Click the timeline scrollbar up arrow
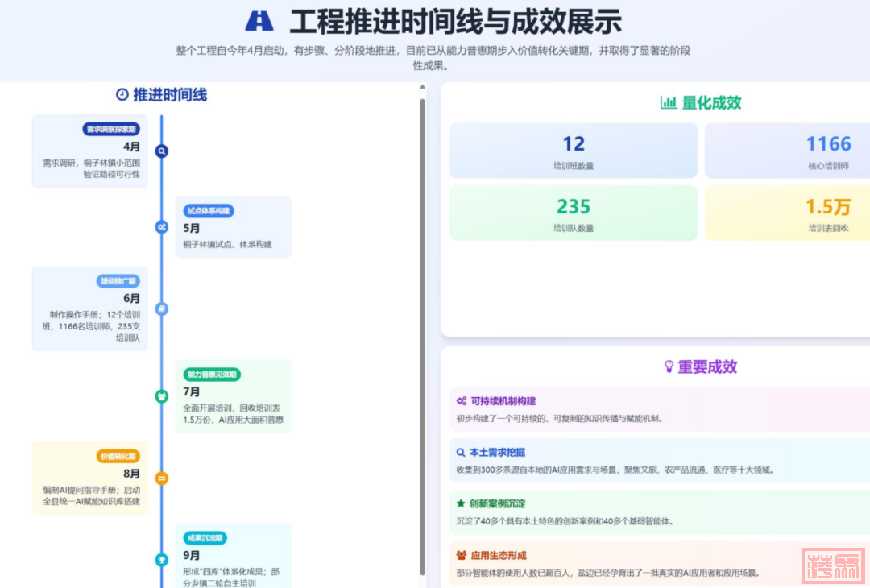The height and width of the screenshot is (588, 870). tap(422, 88)
